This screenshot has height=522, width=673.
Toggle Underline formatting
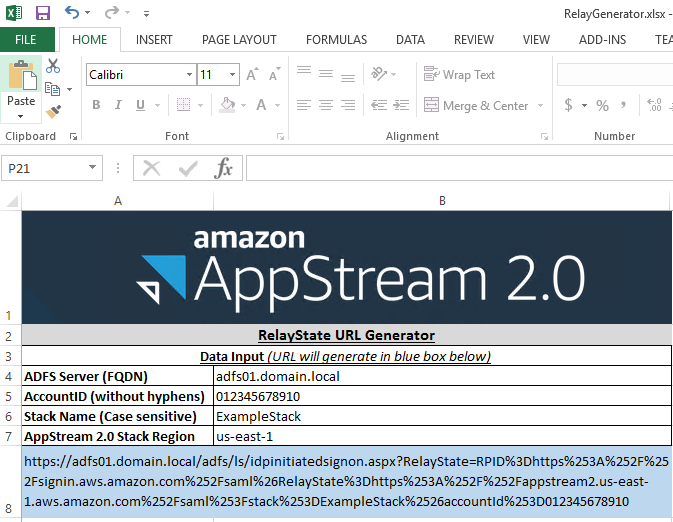pos(140,105)
